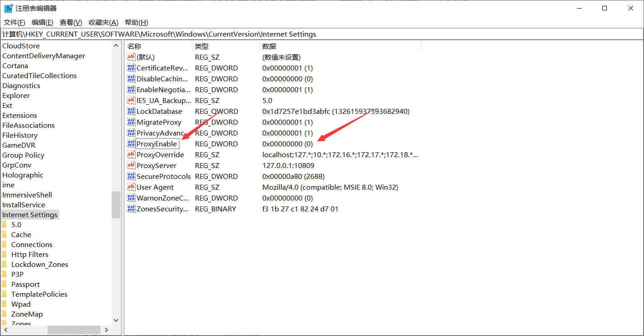Click the Registry Editor app icon in title bar
This screenshot has width=644, height=336.
click(x=9, y=8)
